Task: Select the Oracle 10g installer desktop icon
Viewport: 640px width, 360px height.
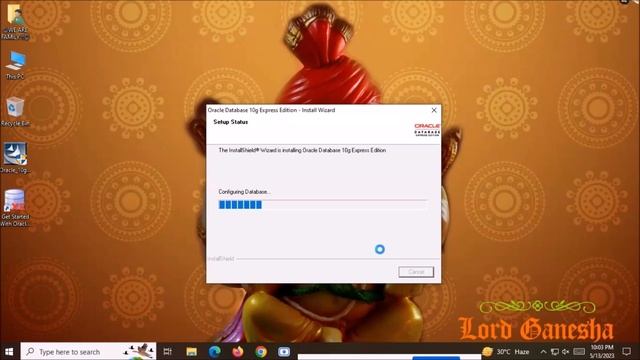Action: (x=16, y=158)
